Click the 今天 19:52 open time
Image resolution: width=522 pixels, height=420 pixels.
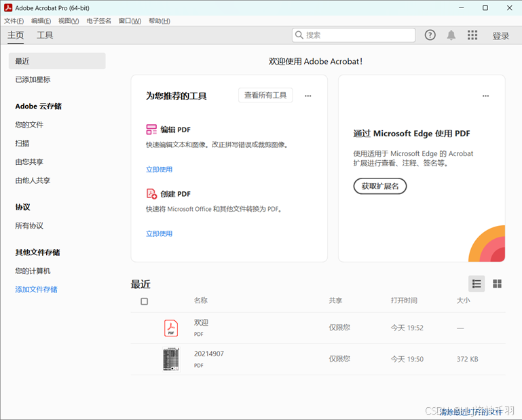407,328
